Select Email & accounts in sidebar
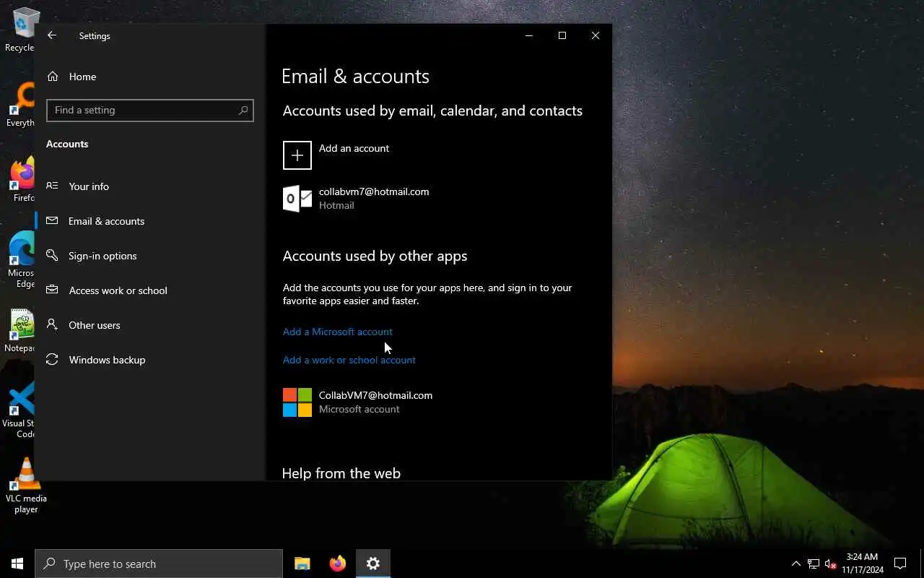Viewport: 924px width, 578px height. [x=150, y=221]
